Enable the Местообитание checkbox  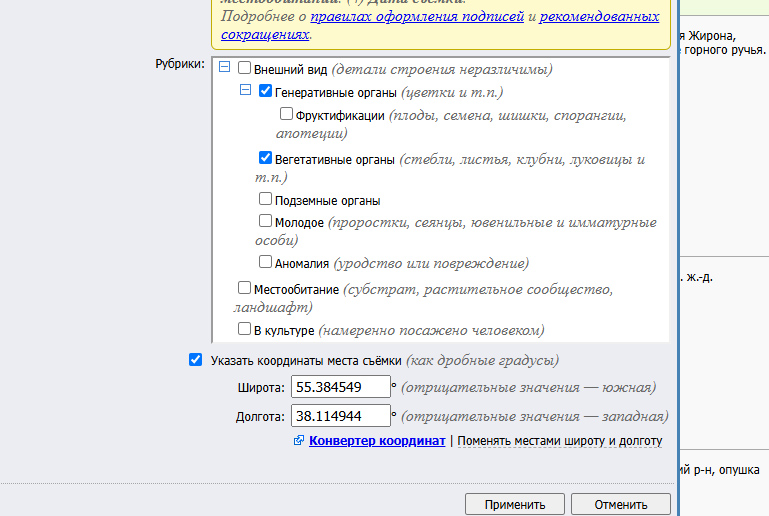(244, 288)
